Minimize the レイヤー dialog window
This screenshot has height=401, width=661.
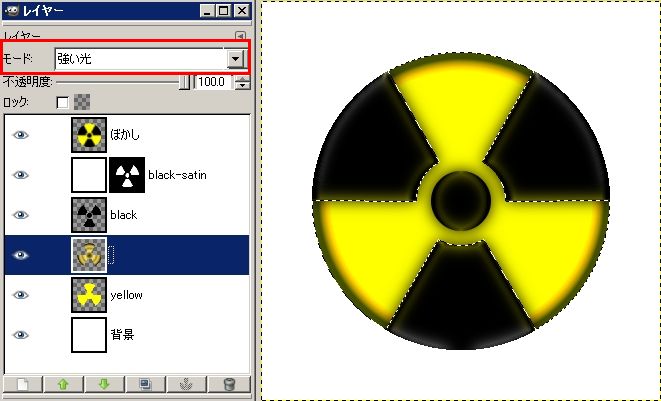pos(207,11)
